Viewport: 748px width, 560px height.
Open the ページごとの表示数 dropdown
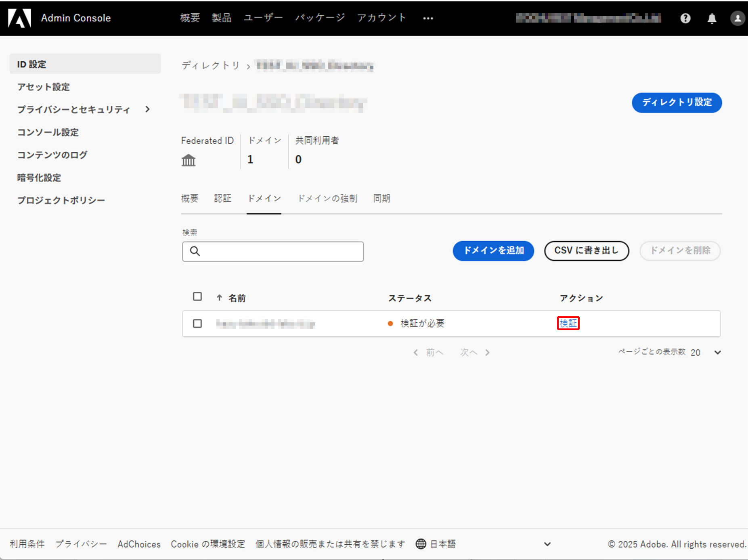point(717,352)
